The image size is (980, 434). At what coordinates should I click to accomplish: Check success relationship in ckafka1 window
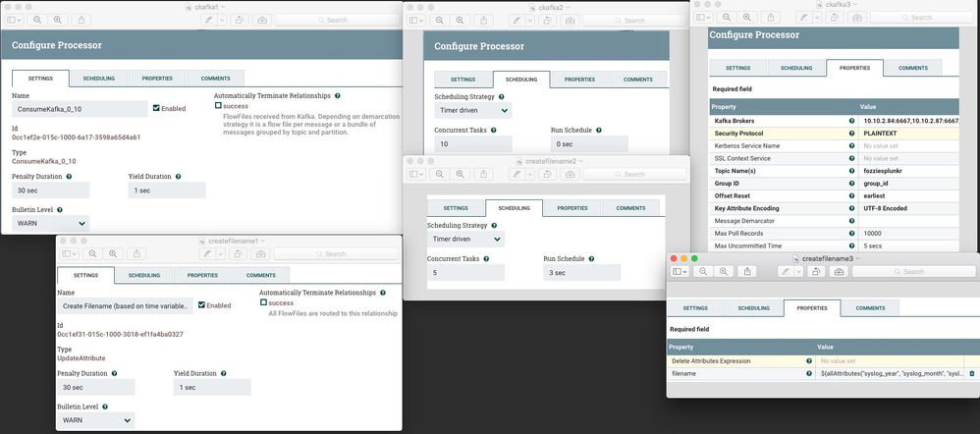(218, 106)
